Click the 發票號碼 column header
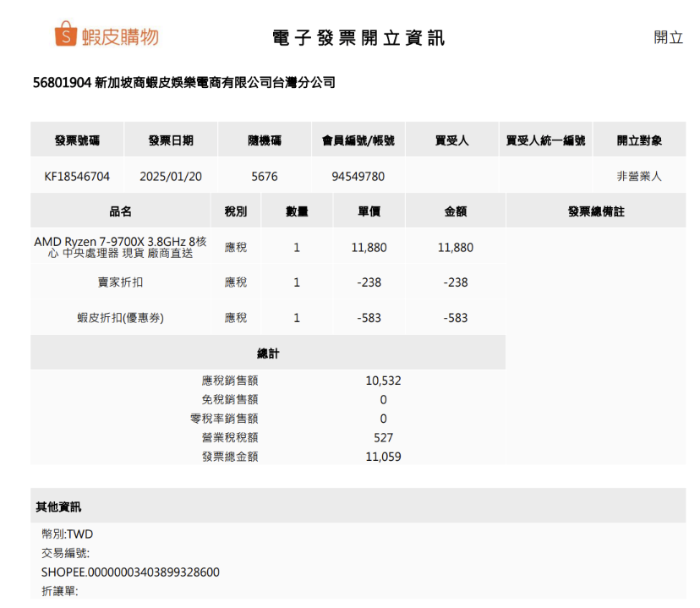The height and width of the screenshot is (608, 700). 77,140
